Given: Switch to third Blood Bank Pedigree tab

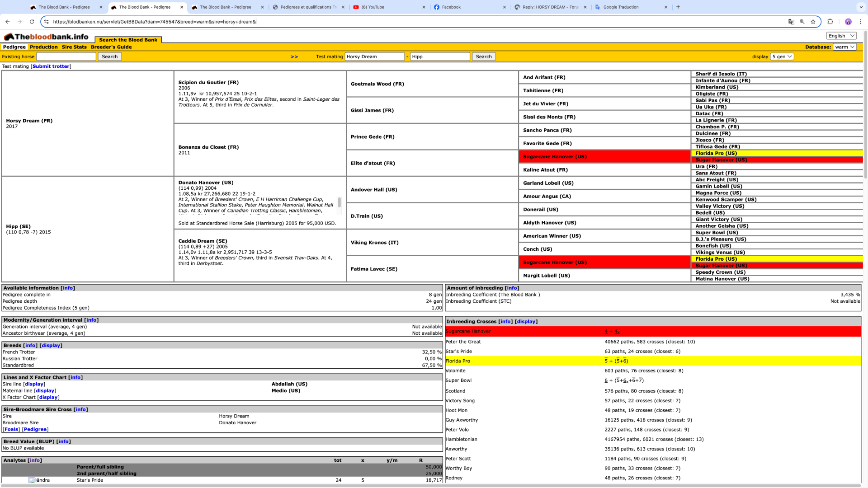Looking at the screenshot, I should click(x=225, y=7).
